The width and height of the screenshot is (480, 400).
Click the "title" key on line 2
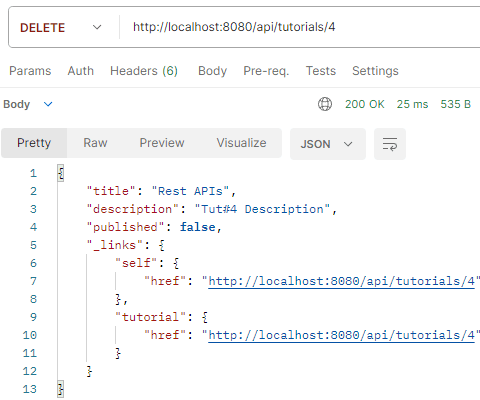[111, 191]
